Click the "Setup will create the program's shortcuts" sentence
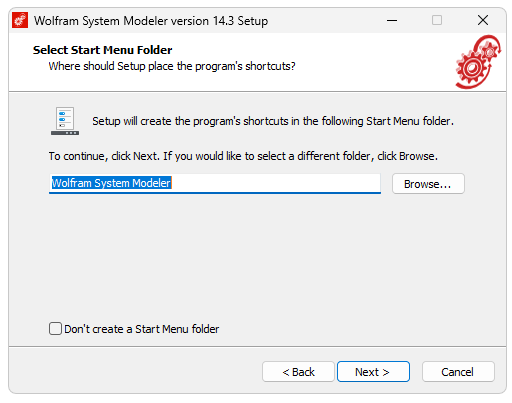This screenshot has width=512, height=403. pyautogui.click(x=273, y=121)
